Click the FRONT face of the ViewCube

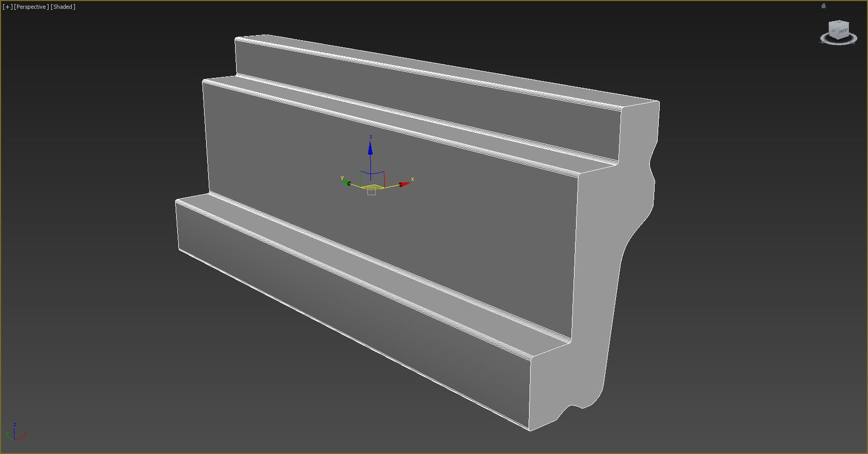coord(843,31)
